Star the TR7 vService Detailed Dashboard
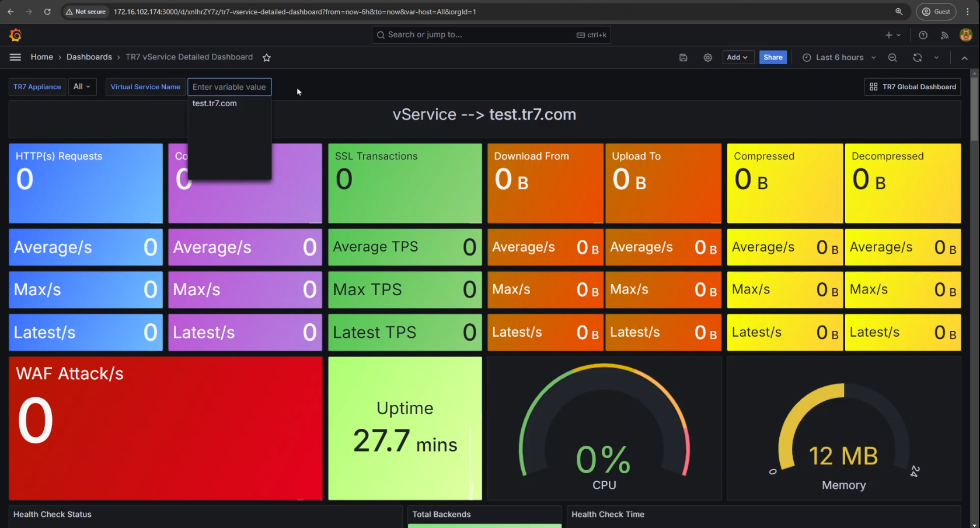Image resolution: width=980 pixels, height=528 pixels. click(x=267, y=57)
